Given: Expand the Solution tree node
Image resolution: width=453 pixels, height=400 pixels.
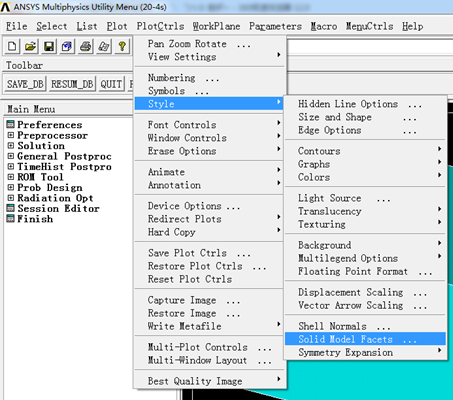Looking at the screenshot, I should (x=11, y=146).
